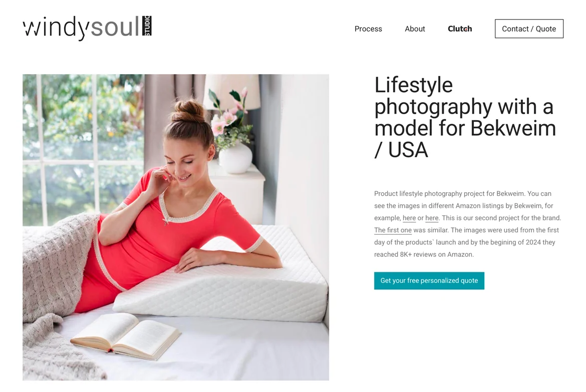586x392 pixels.
Task: Click Get your free personalized quote
Action: [429, 281]
